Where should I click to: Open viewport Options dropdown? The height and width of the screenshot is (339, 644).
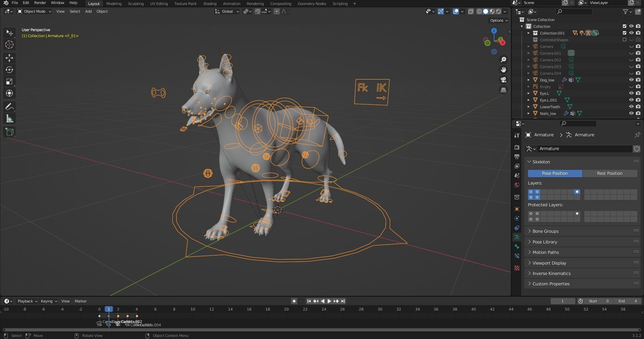[498, 20]
